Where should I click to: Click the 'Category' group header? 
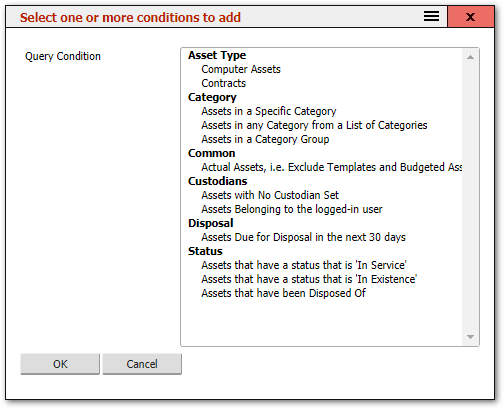(212, 97)
